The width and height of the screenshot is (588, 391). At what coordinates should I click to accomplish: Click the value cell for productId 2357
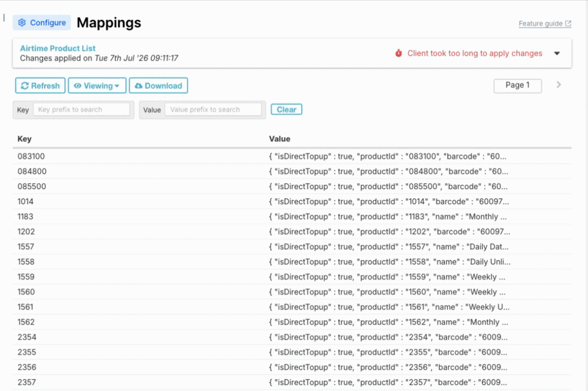[388, 382]
